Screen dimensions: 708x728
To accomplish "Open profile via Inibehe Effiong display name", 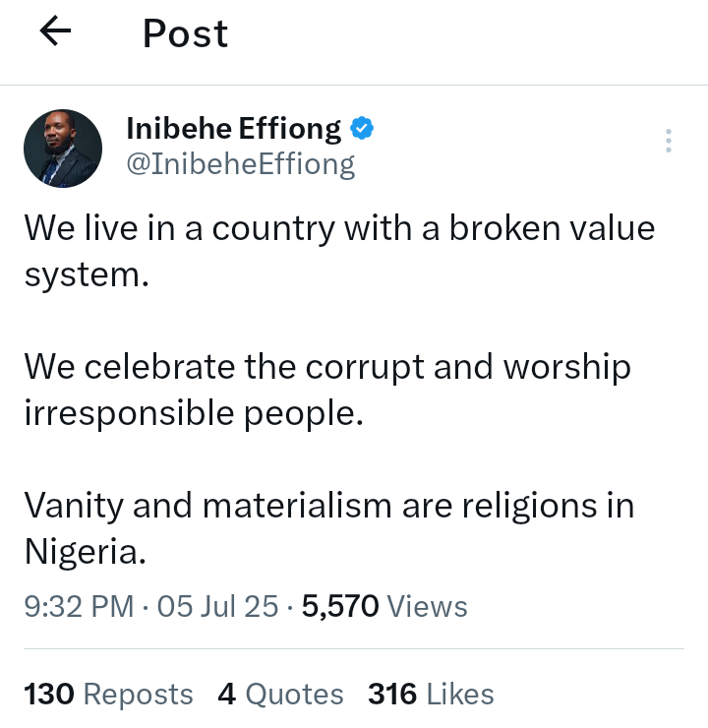I will [234, 129].
